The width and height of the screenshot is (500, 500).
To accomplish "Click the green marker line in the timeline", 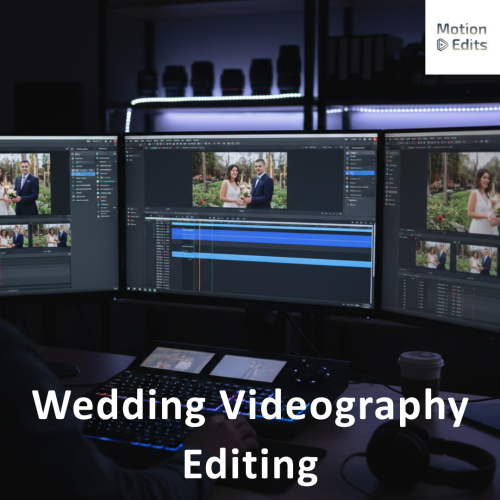I will point(212,255).
